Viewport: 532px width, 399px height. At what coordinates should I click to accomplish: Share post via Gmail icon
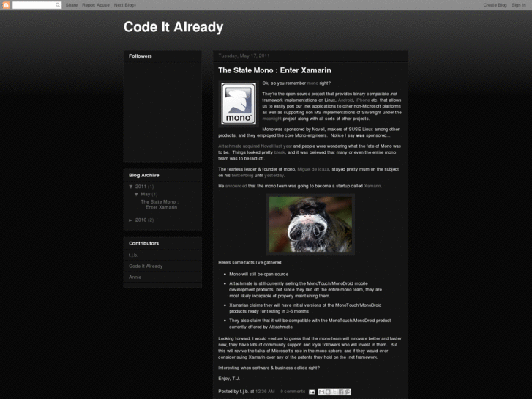coord(322,392)
